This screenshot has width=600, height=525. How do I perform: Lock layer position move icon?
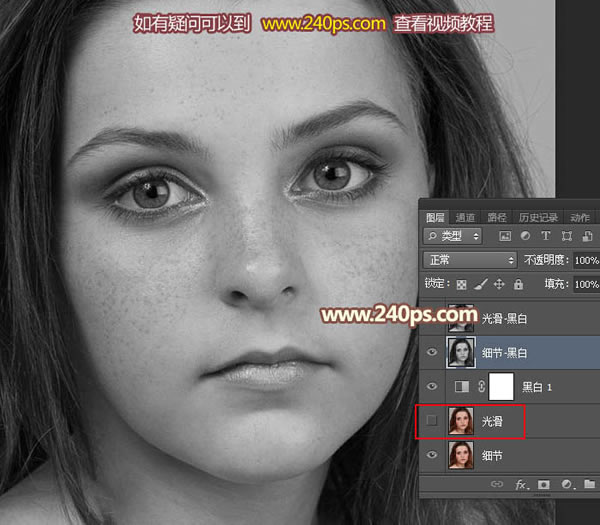499,284
